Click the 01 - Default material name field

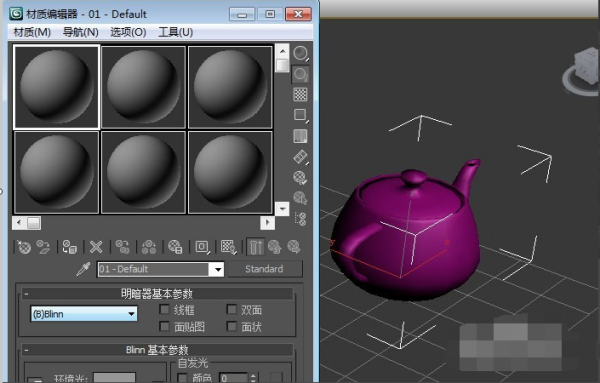pos(153,269)
